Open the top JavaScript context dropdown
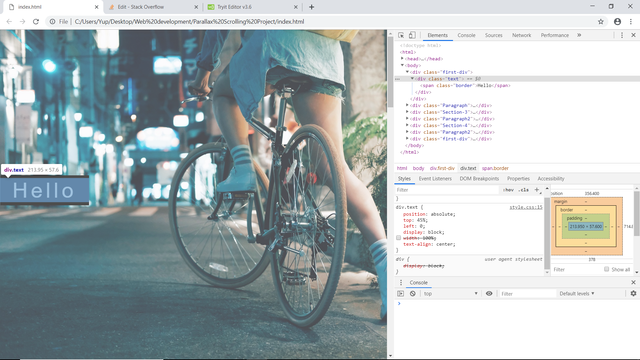640x360 pixels. pyautogui.click(x=451, y=293)
